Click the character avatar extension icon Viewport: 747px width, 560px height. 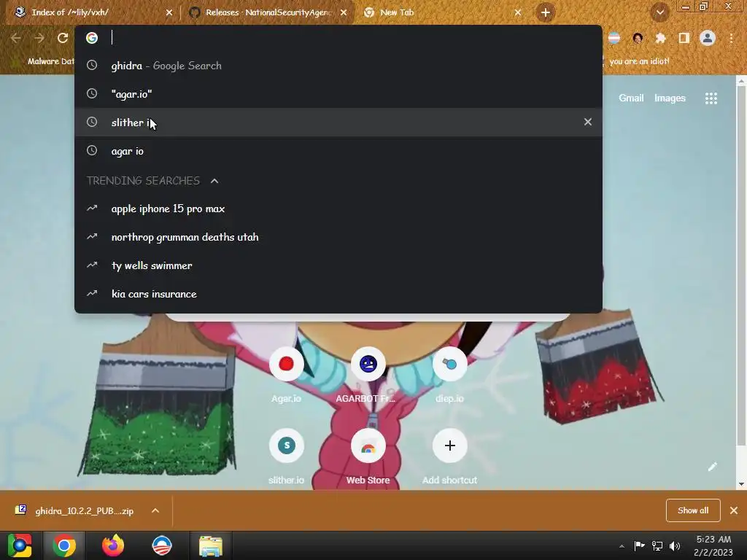[638, 38]
